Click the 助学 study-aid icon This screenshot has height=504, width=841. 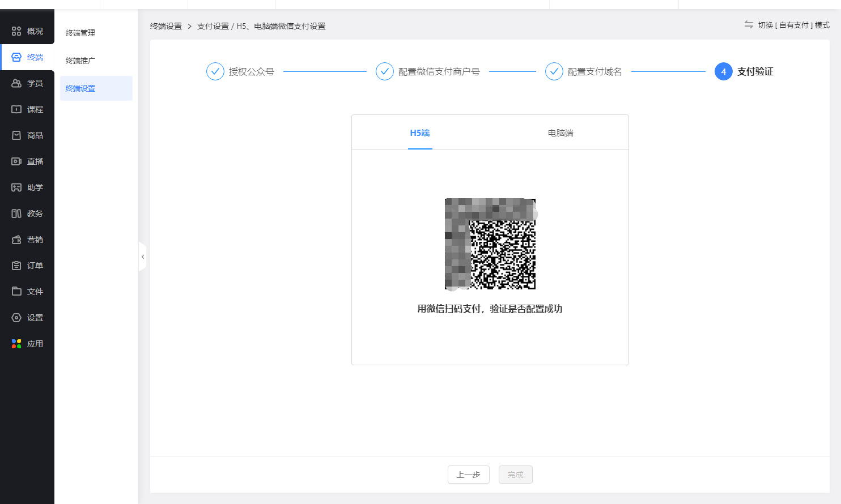(x=16, y=187)
